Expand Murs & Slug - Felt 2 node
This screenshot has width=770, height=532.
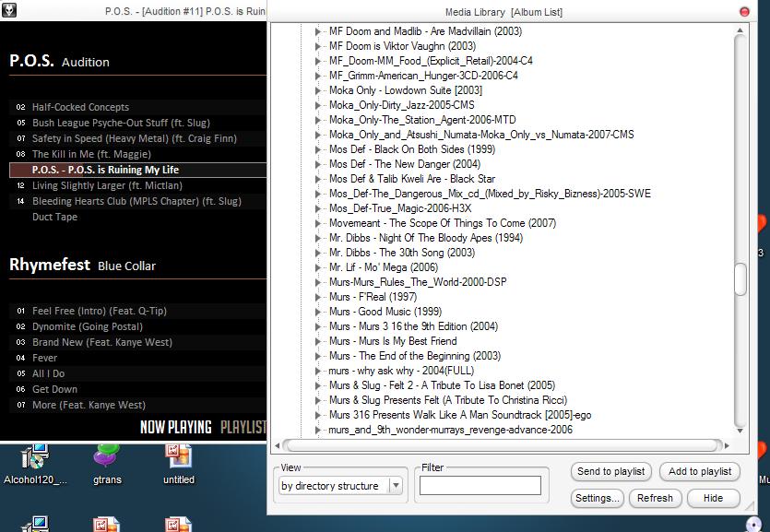(318, 385)
